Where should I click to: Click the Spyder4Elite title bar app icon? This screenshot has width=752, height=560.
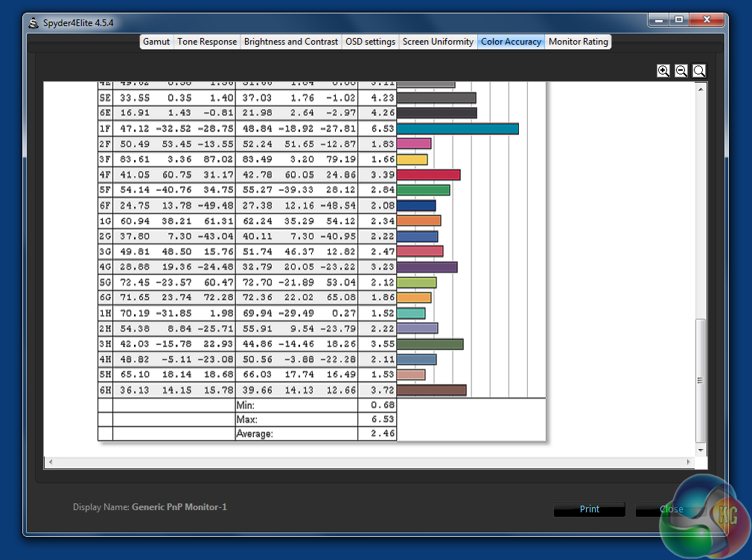pyautogui.click(x=33, y=22)
